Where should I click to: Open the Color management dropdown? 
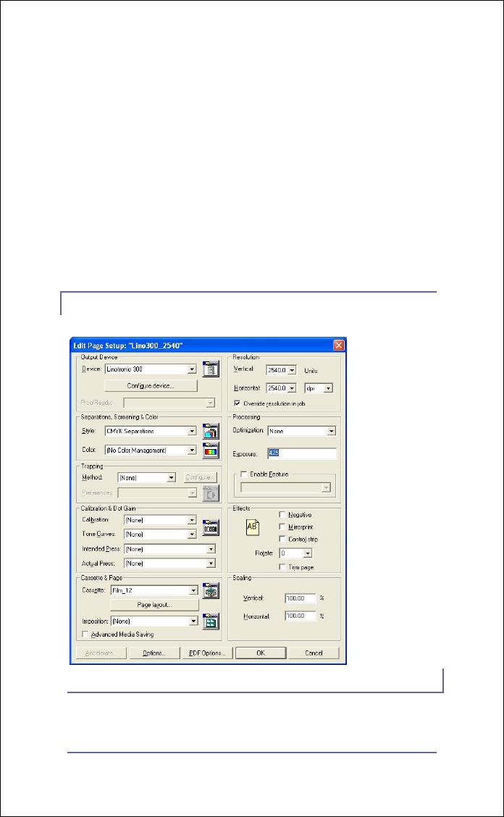(x=151, y=451)
